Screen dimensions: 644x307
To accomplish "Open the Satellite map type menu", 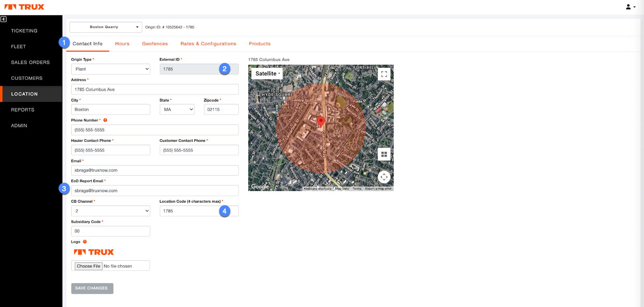I will pos(267,74).
